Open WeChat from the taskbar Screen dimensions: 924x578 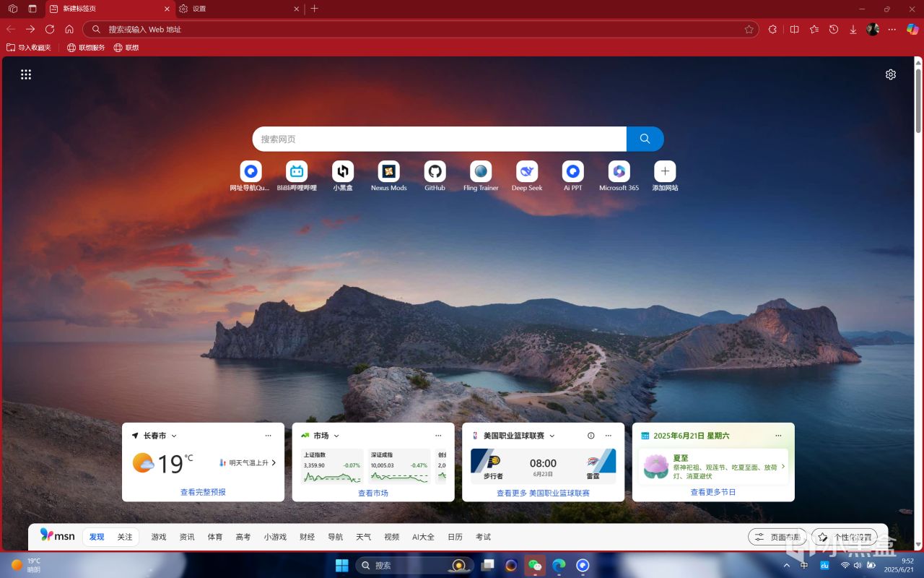click(535, 565)
